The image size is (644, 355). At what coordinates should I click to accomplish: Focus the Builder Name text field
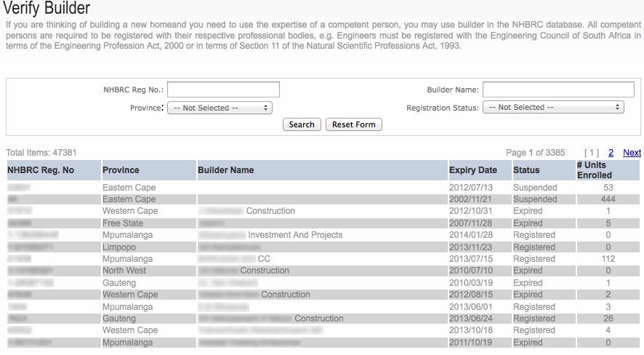558,89
